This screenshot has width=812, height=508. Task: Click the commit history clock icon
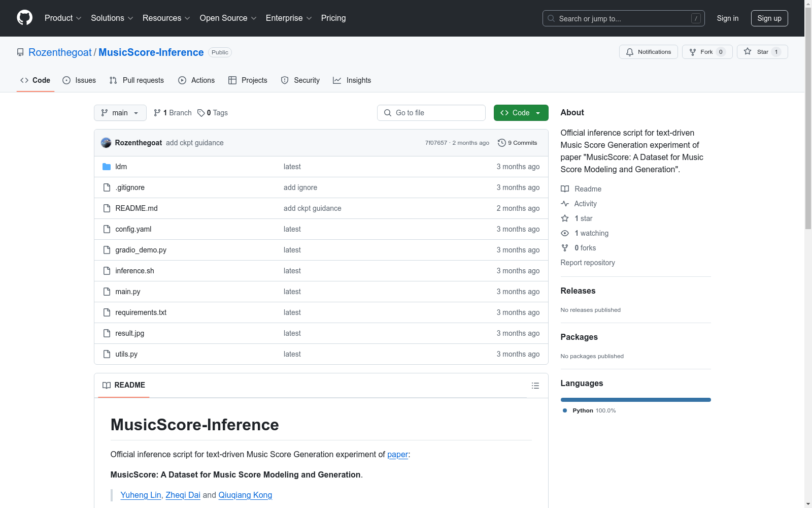502,143
